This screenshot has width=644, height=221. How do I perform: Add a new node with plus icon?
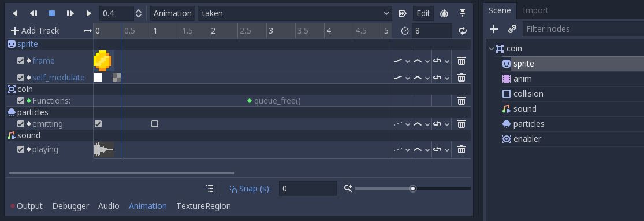(494, 29)
